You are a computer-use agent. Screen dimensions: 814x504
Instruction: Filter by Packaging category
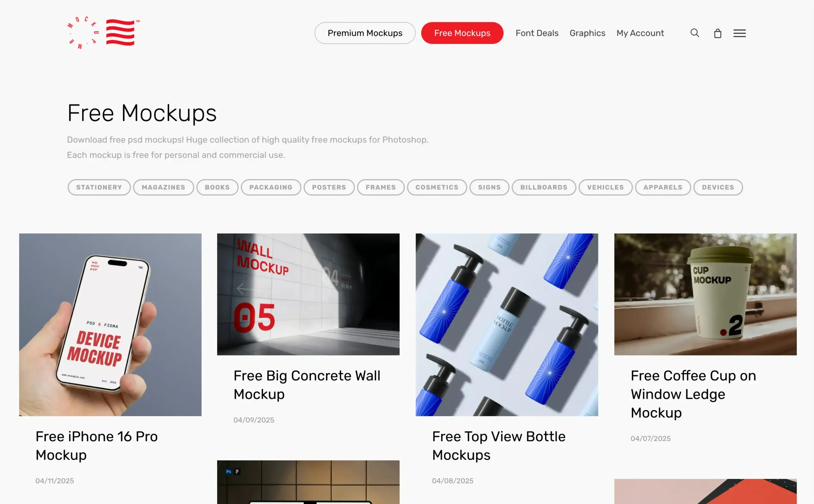(x=271, y=187)
